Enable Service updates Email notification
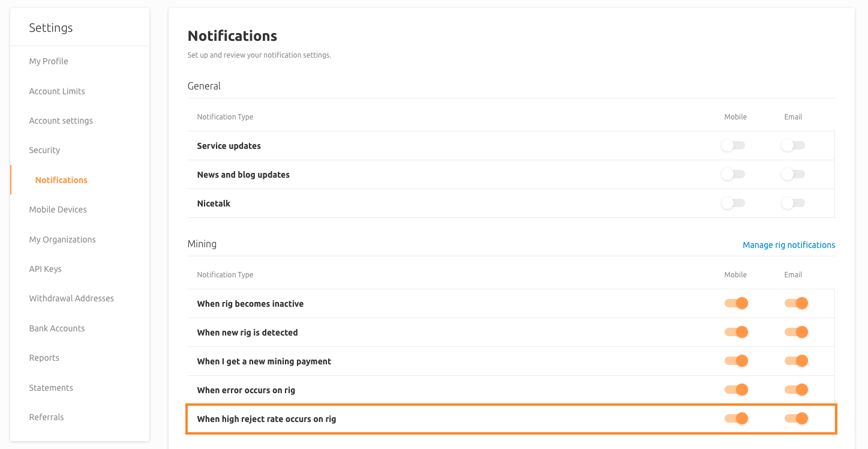 [794, 146]
